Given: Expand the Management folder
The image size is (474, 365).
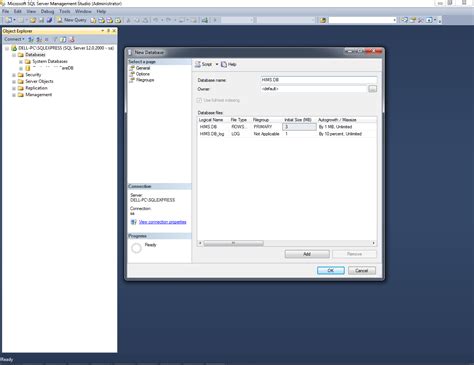Looking at the screenshot, I should point(14,95).
